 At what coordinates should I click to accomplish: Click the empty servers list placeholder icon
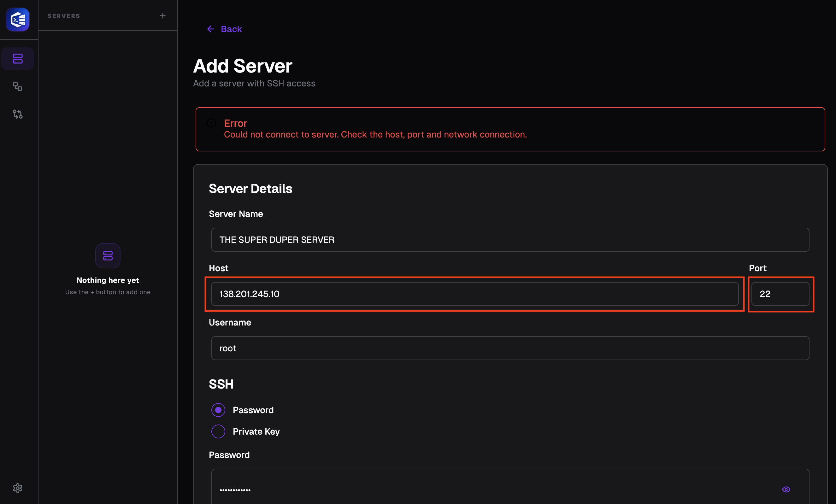click(x=108, y=256)
